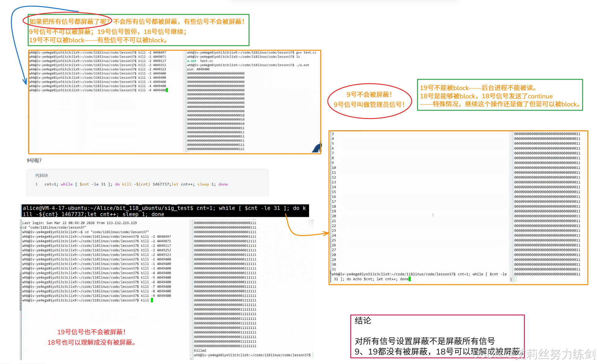Click line number 1 in the code block

[x=36, y=184]
